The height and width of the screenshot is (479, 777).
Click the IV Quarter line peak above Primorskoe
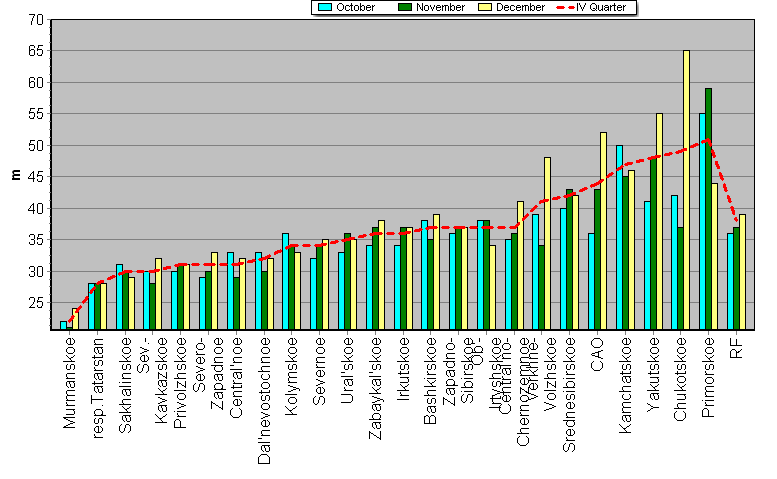(708, 140)
